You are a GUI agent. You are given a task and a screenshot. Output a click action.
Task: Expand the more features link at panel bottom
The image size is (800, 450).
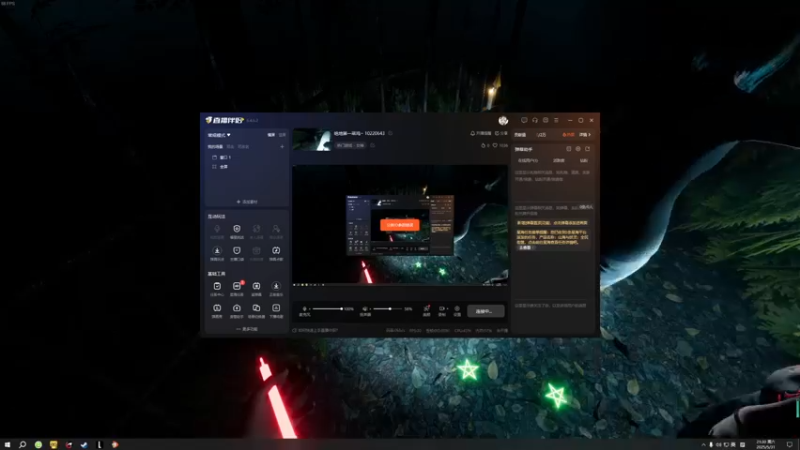247,329
